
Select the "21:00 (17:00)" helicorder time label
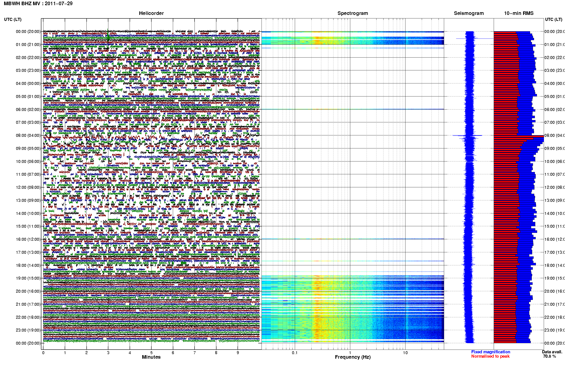coord(28,304)
